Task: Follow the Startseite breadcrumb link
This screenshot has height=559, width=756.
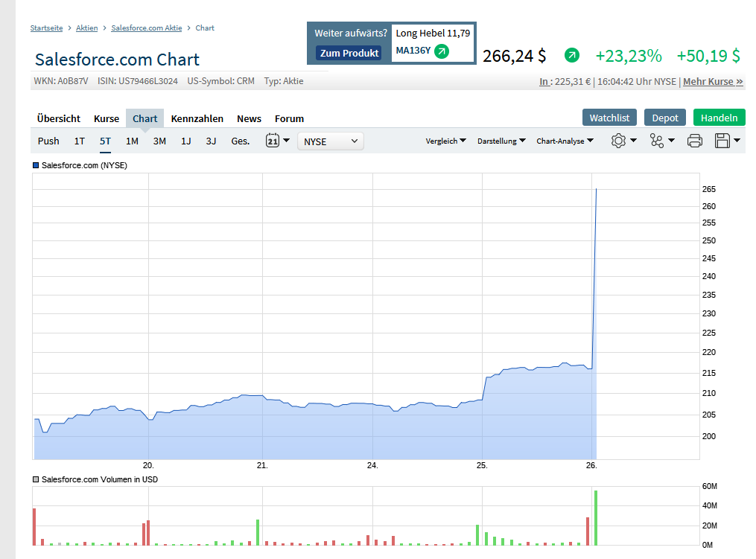Action: pyautogui.click(x=46, y=28)
